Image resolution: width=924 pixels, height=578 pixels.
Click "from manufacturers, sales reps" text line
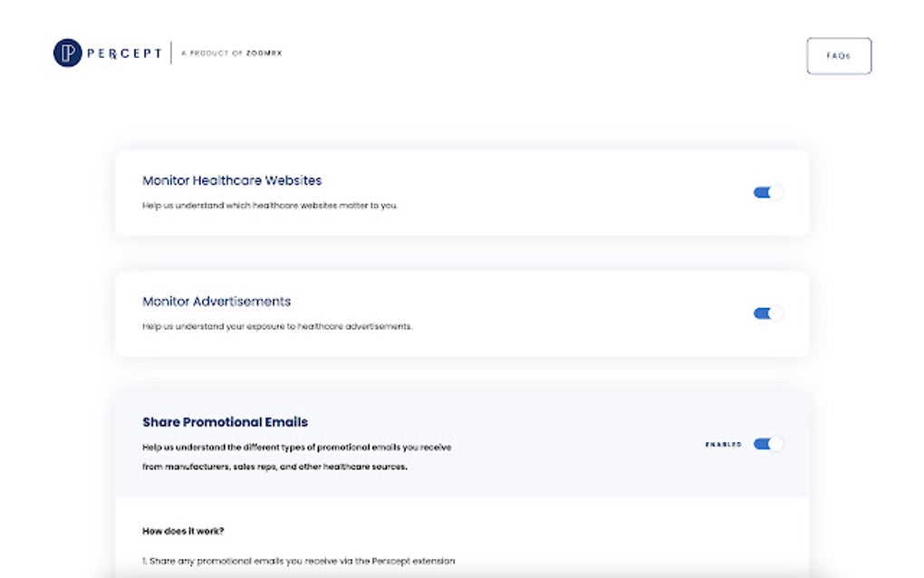click(274, 467)
